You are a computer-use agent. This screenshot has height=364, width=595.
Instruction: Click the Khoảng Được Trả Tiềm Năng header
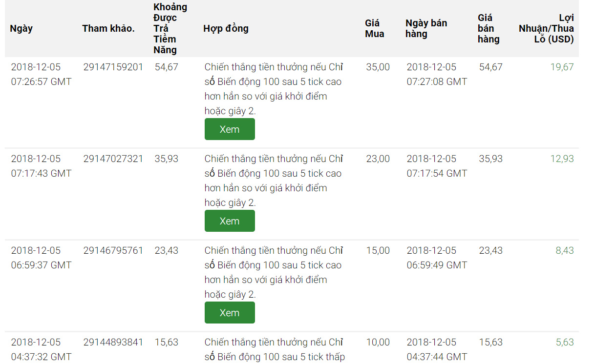(170, 28)
